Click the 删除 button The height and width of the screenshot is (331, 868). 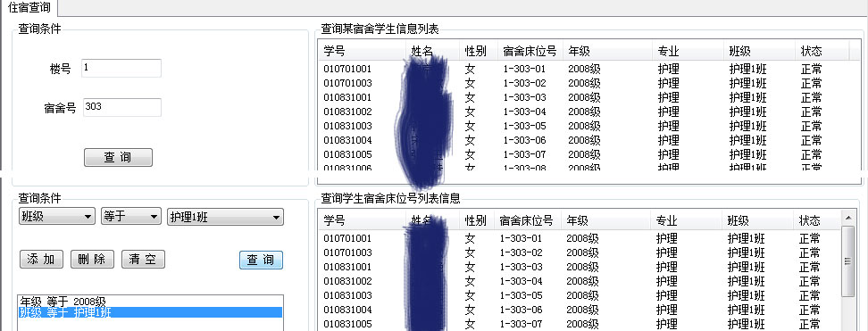[x=93, y=259]
